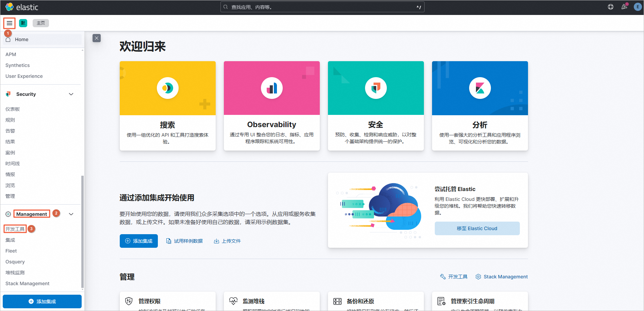This screenshot has height=311, width=644.
Task: Open 规则 under Security
Action: pyautogui.click(x=10, y=120)
